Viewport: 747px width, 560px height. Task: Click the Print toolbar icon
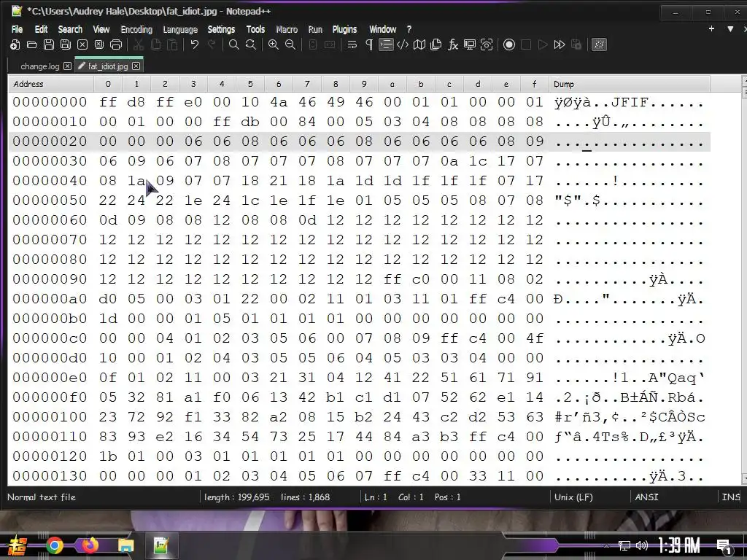116,44
